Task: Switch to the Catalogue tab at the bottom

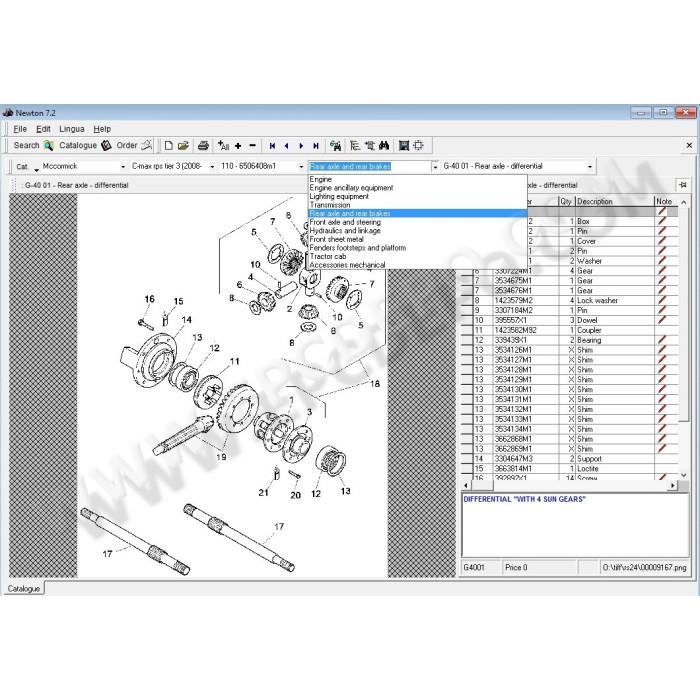Action: [x=24, y=588]
